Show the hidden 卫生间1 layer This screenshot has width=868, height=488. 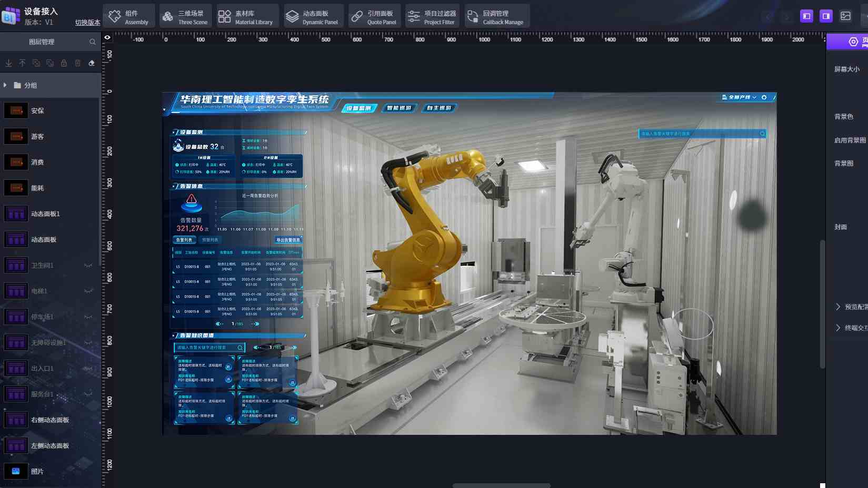coord(88,266)
